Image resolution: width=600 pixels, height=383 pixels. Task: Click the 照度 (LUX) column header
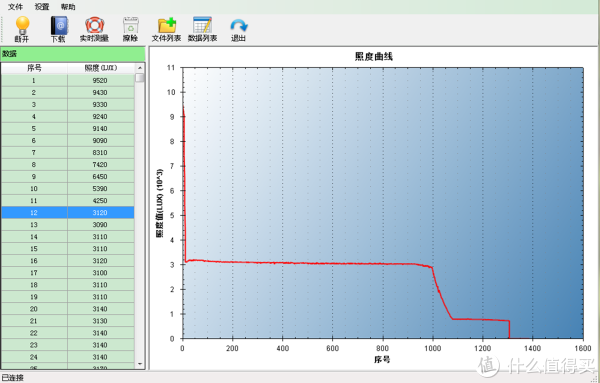click(x=101, y=68)
